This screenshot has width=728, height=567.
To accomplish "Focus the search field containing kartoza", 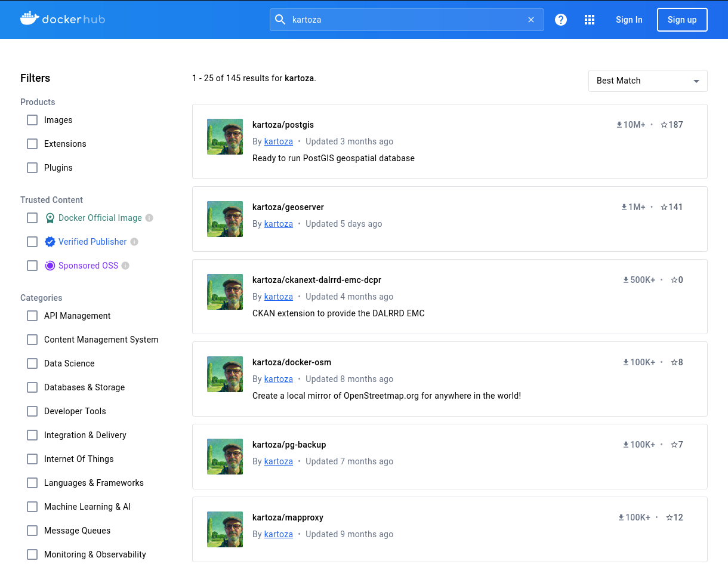I will coord(407,20).
